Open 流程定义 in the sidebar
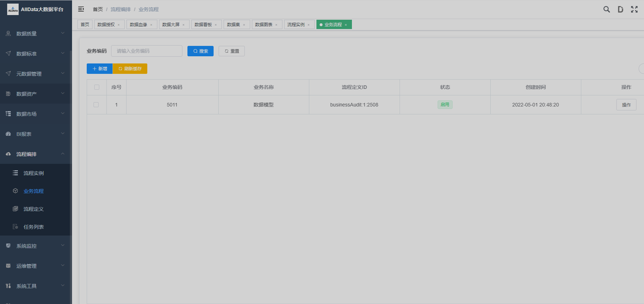 tap(34, 209)
